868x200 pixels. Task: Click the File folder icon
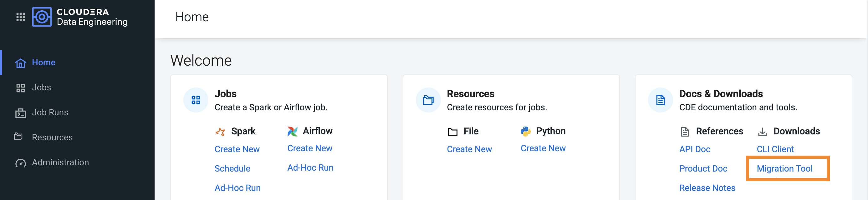452,132
